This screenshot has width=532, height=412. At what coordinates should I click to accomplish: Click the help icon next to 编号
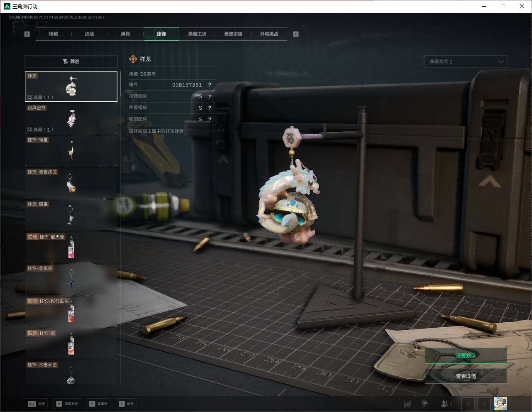click(210, 85)
